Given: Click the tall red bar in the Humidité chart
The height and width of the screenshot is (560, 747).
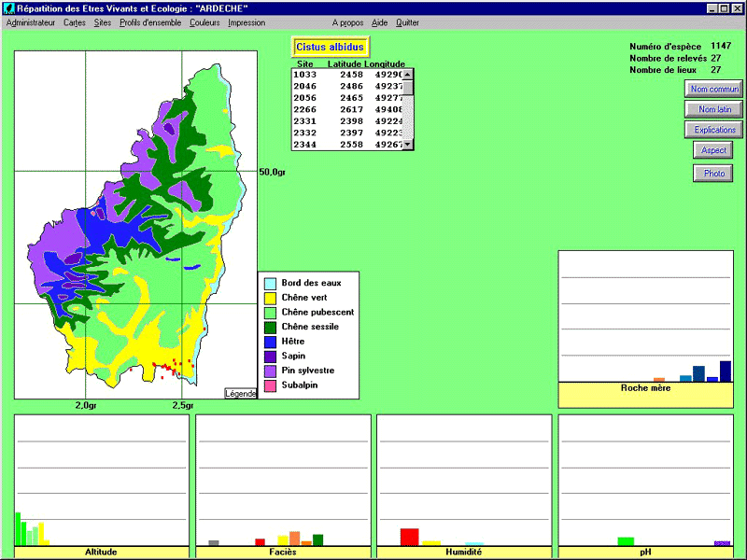Looking at the screenshot, I should coord(408,536).
